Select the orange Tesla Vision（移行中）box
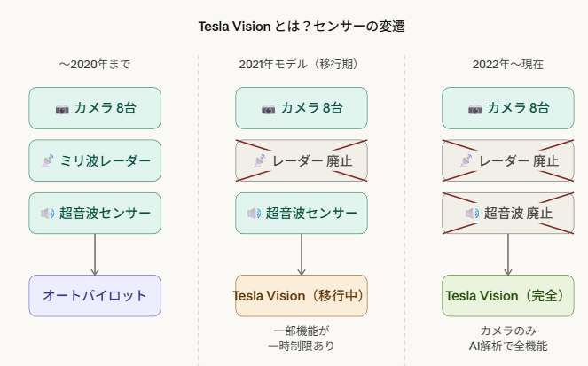 pyautogui.click(x=301, y=296)
